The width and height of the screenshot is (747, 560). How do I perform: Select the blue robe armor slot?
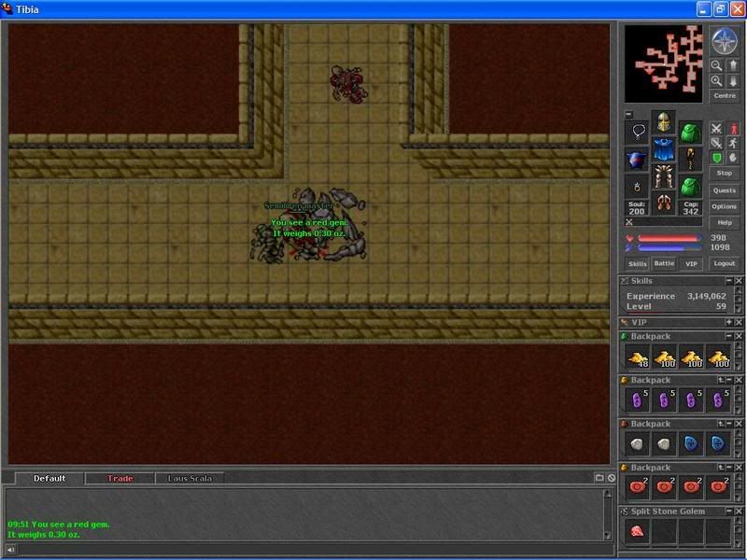click(664, 149)
